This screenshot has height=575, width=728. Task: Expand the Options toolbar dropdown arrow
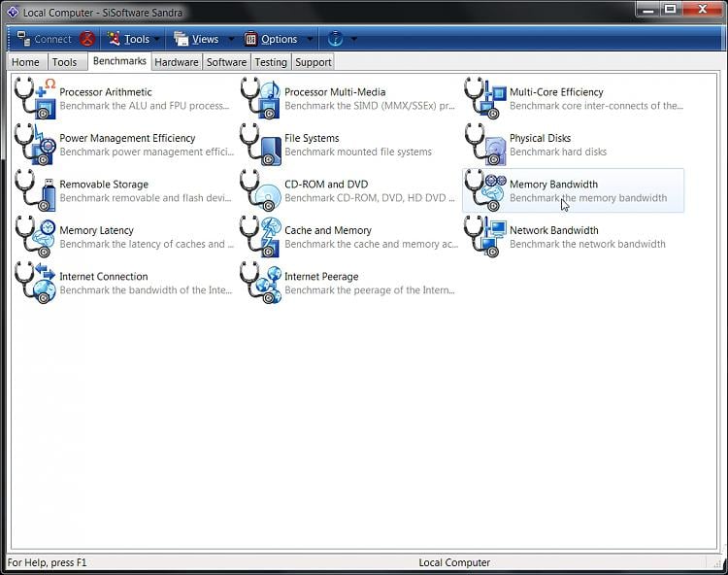coord(311,40)
